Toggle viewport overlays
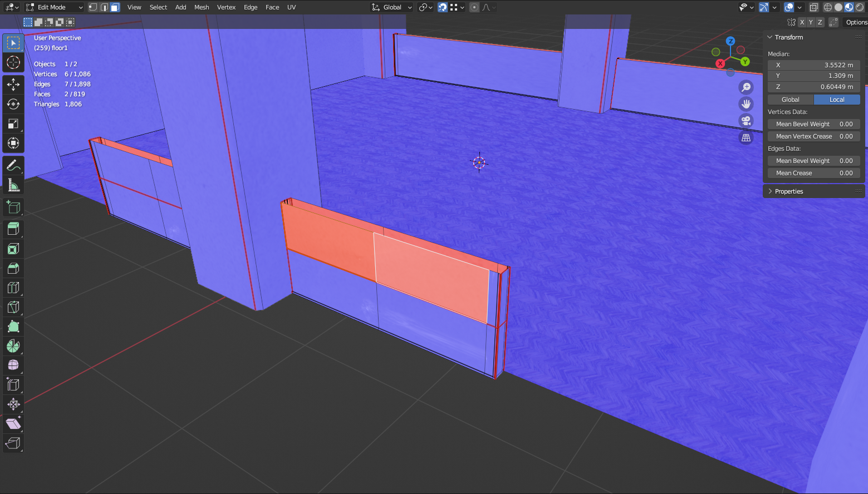This screenshot has height=494, width=868. tap(789, 7)
